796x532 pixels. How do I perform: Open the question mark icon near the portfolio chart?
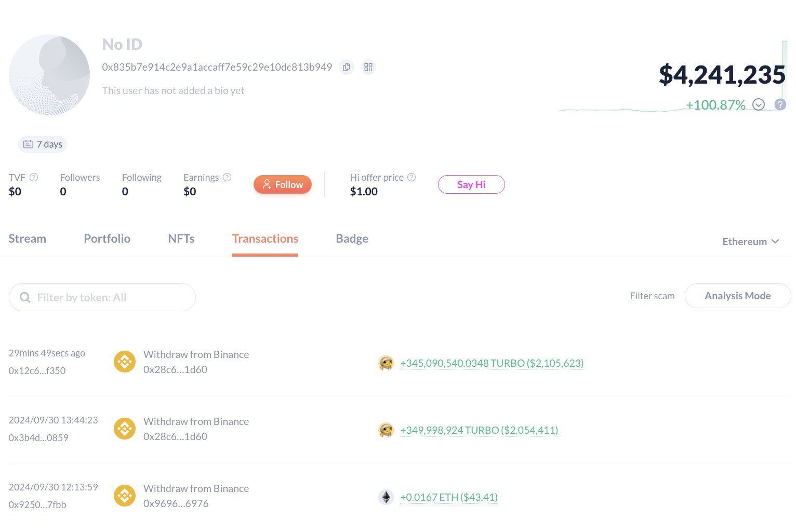(780, 104)
